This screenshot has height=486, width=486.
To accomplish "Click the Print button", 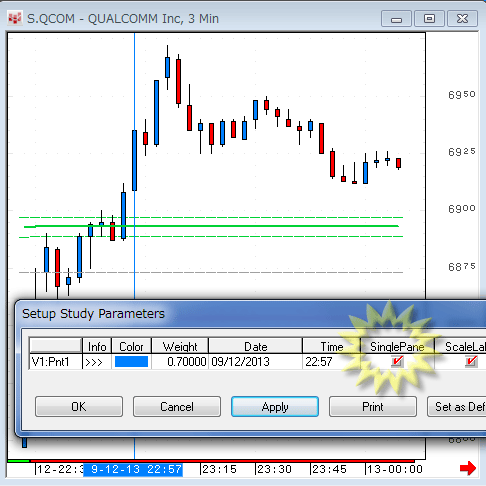I will pyautogui.click(x=373, y=407).
